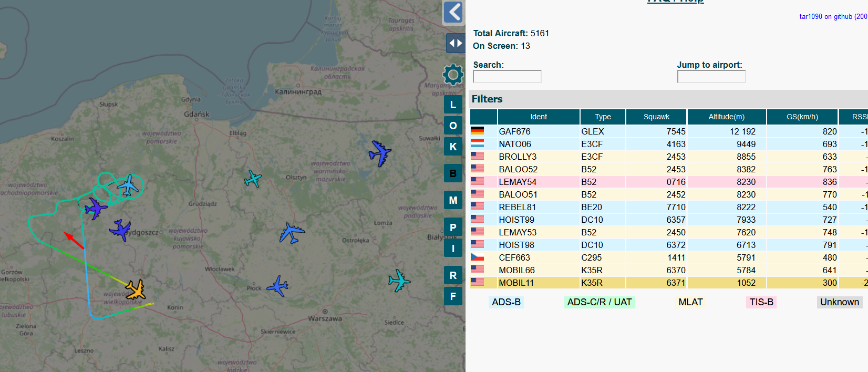Select the LEMAY53 ident cell
The height and width of the screenshot is (372, 868).
coord(538,232)
